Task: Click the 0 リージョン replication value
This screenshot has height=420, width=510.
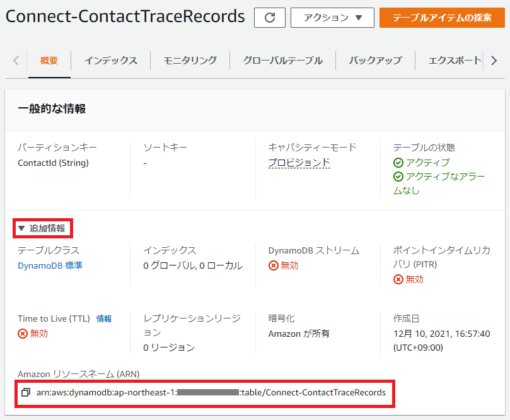Action: (x=169, y=347)
